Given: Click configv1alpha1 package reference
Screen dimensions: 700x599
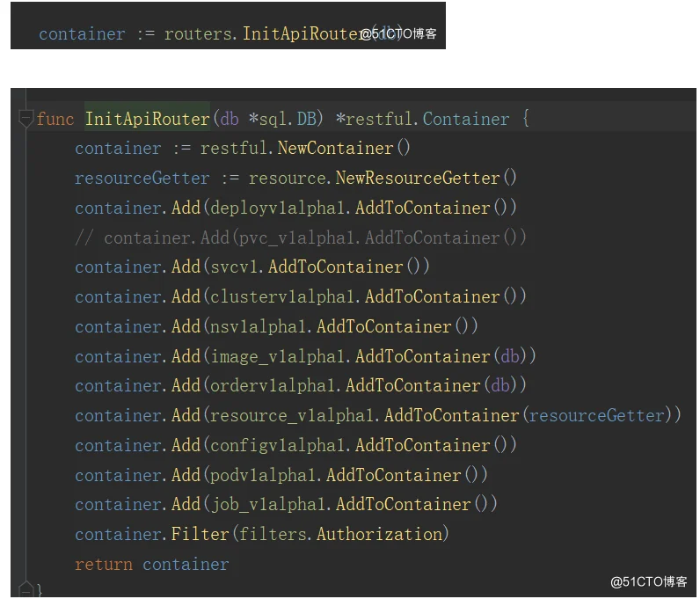Looking at the screenshot, I should coord(278,446).
